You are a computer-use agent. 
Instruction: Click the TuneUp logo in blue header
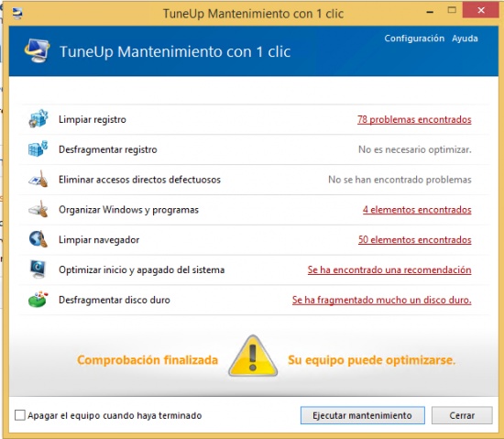pyautogui.click(x=38, y=50)
